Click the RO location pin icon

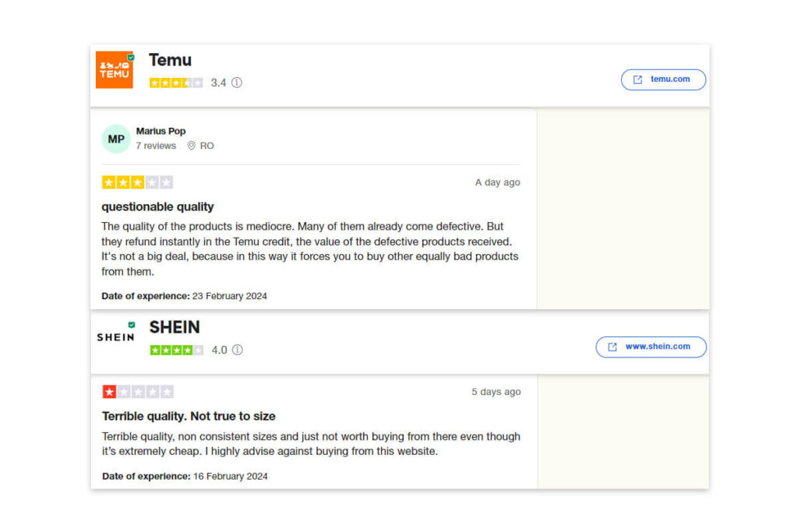click(193, 146)
